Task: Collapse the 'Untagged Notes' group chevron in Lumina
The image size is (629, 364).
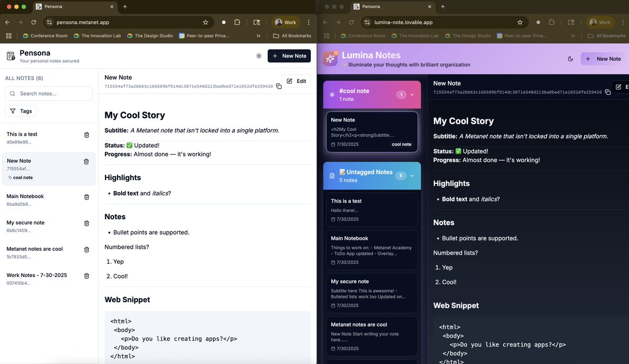Action: coord(412,176)
